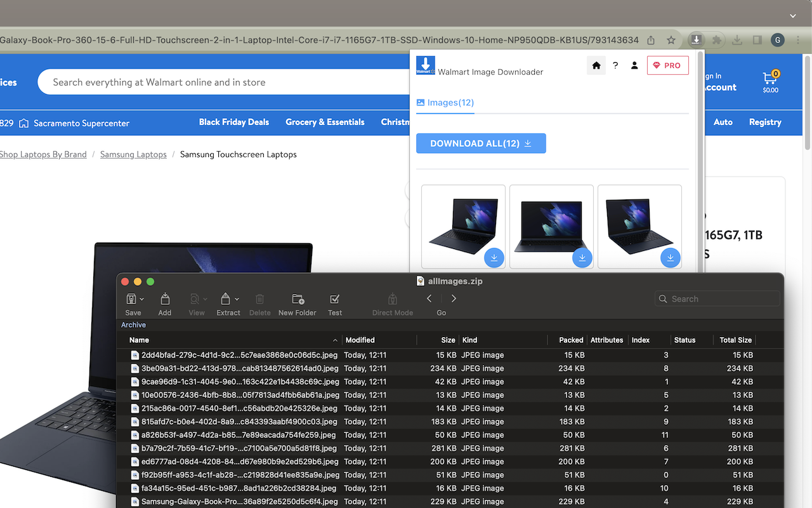812x508 pixels.
Task: Open the extension's home icon
Action: pyautogui.click(x=596, y=65)
